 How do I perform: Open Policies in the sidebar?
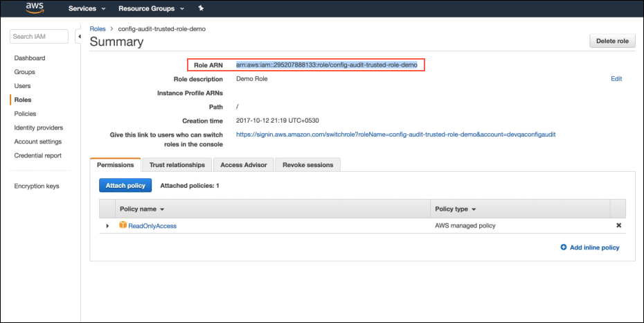(x=25, y=114)
